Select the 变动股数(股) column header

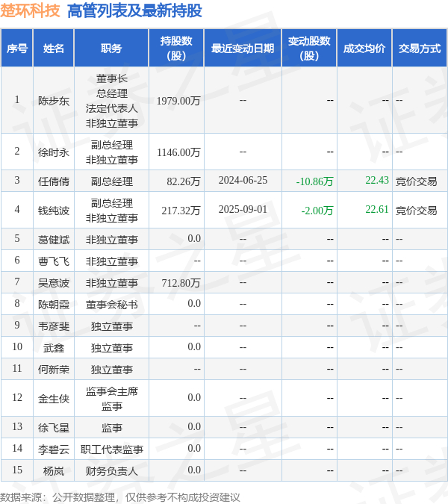(x=309, y=49)
